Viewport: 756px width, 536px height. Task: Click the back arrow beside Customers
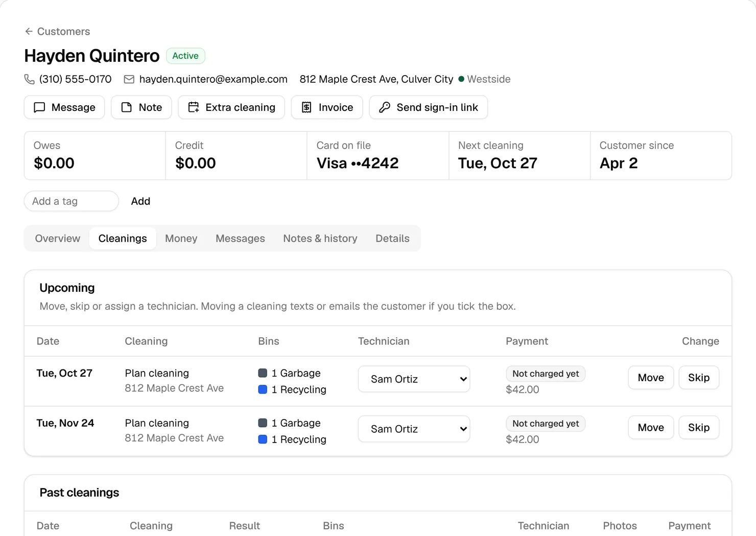coord(29,32)
